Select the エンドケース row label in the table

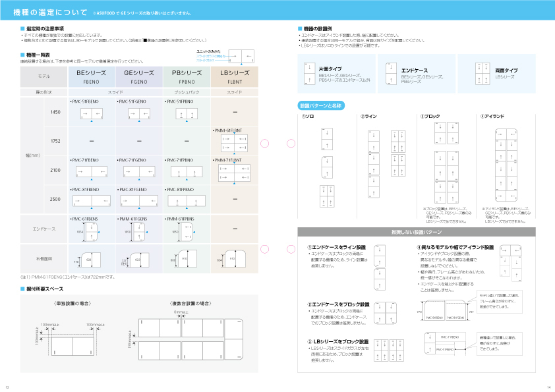coord(44,229)
